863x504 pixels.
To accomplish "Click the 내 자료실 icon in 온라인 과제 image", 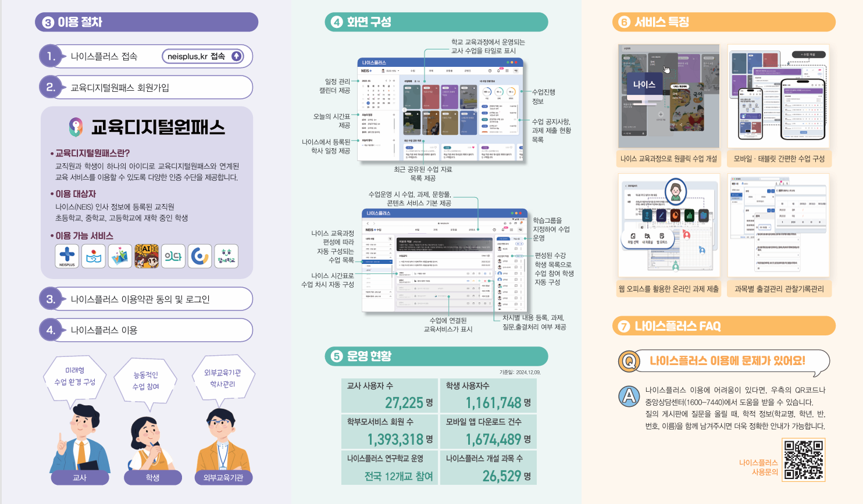I will pyautogui.click(x=647, y=238).
